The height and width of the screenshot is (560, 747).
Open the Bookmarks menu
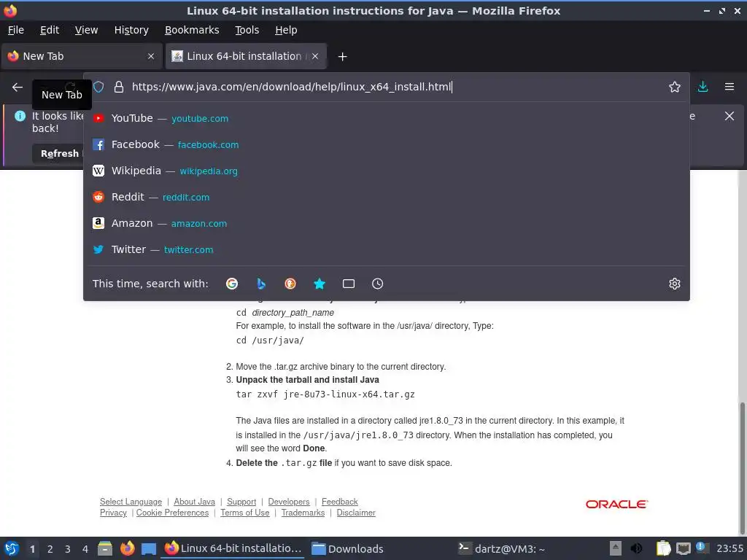[x=192, y=30]
